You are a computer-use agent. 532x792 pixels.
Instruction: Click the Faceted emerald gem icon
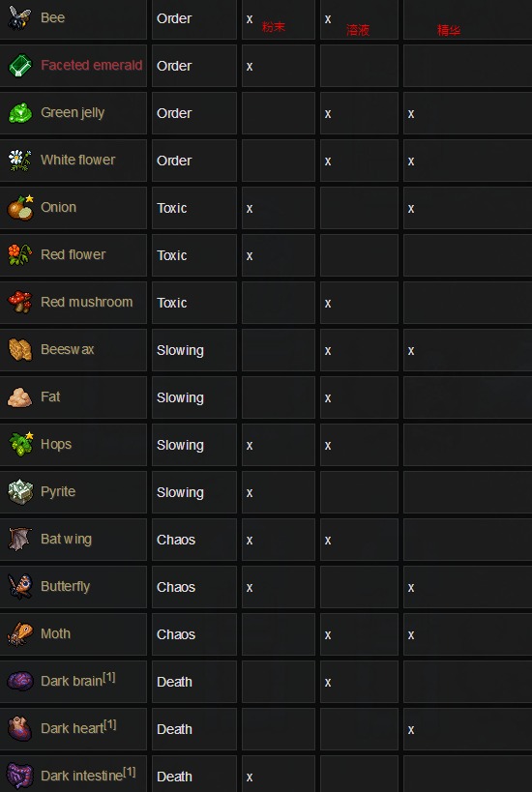(x=20, y=66)
